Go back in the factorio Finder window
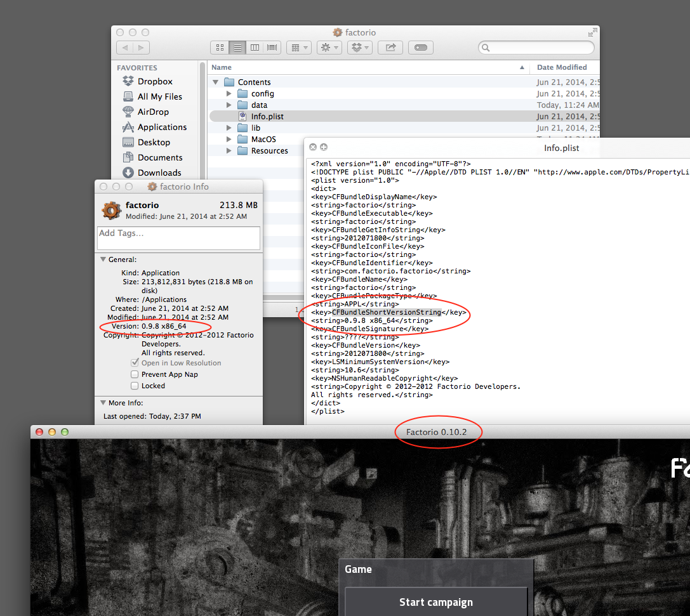 tap(125, 48)
